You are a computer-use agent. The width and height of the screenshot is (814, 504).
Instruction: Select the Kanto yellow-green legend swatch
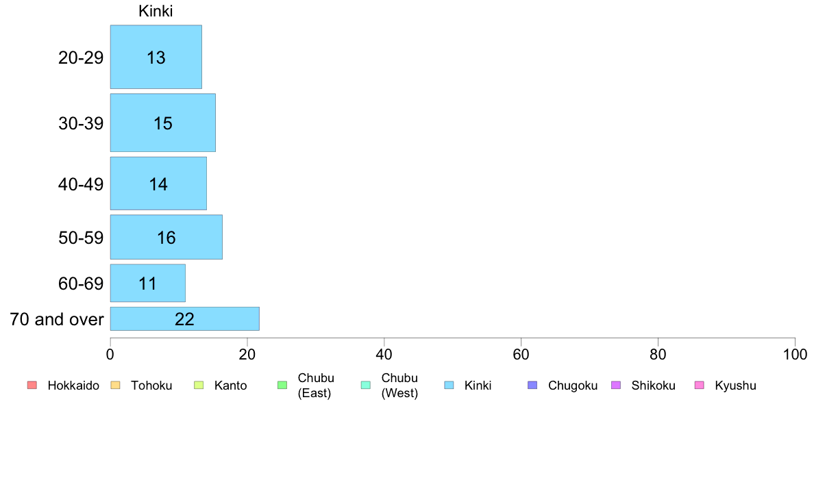point(199,385)
